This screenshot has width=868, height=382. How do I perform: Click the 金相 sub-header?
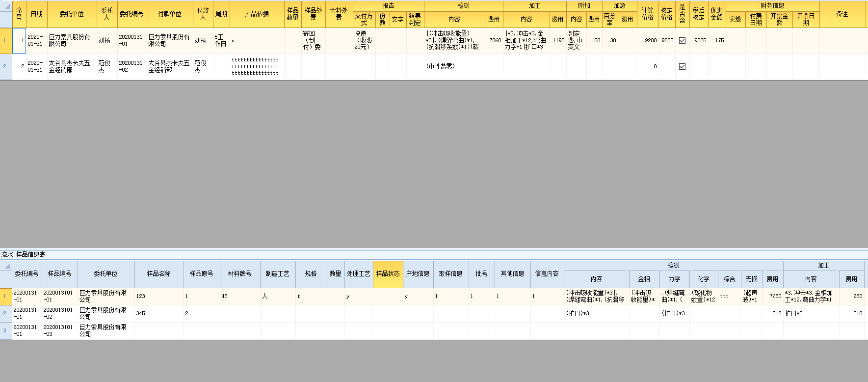click(644, 279)
